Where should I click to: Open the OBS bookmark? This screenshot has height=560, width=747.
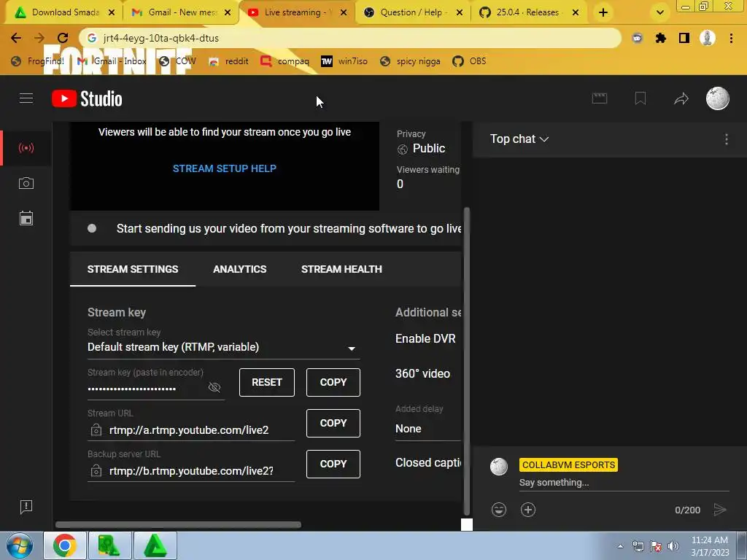point(470,61)
